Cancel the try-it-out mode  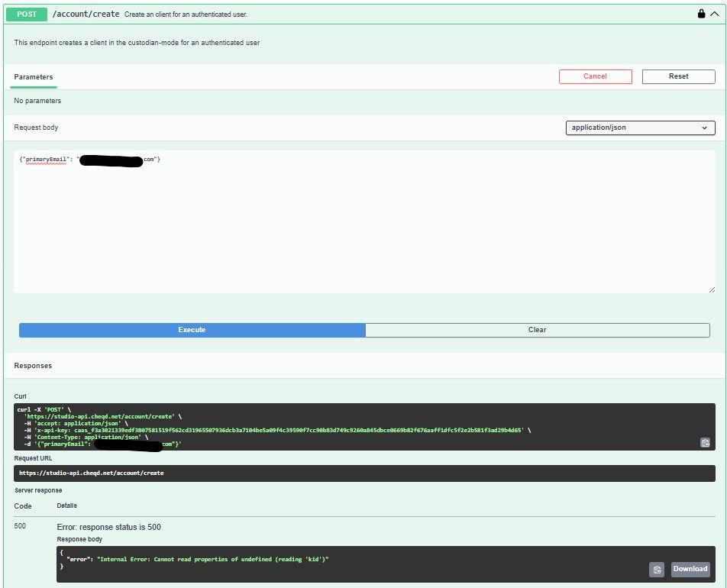[x=596, y=76]
